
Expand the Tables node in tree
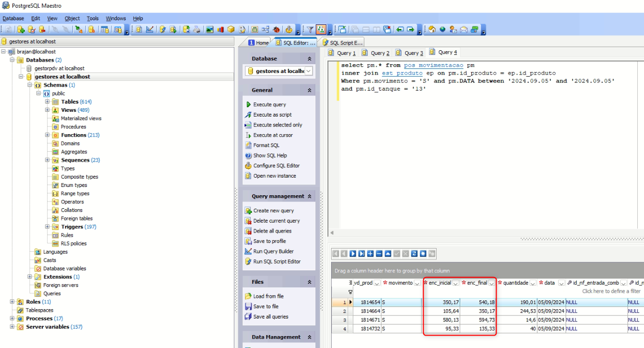(x=47, y=102)
